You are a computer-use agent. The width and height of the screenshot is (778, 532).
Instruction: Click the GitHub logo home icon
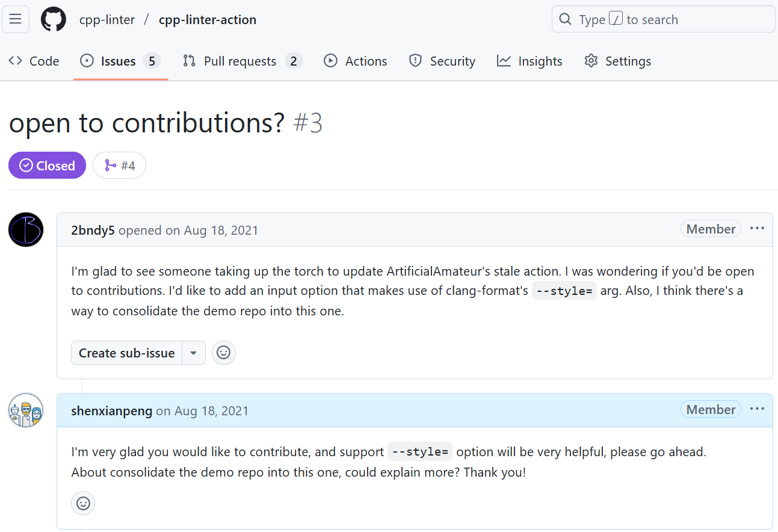(x=53, y=19)
